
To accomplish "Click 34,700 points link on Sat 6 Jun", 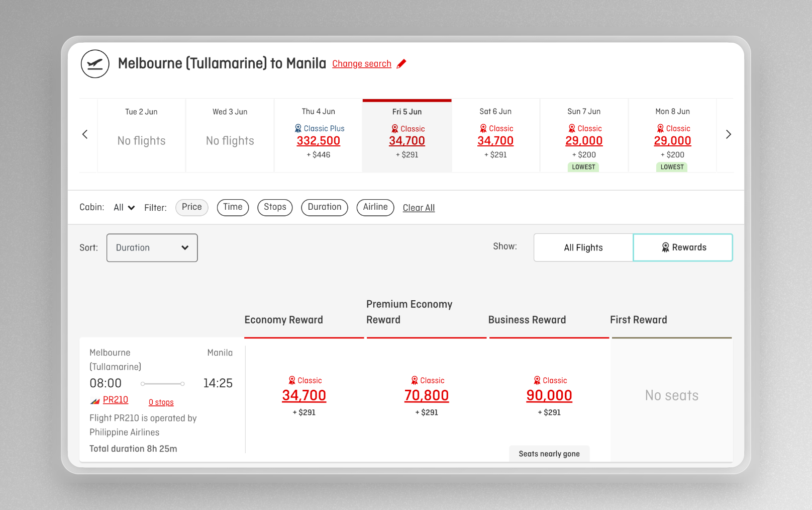I will [x=495, y=141].
